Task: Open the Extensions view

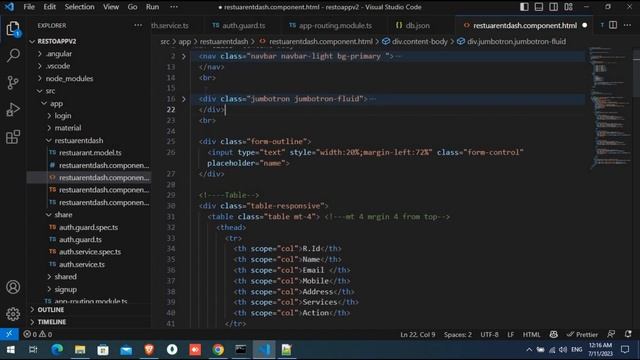Action: pyautogui.click(x=13, y=137)
